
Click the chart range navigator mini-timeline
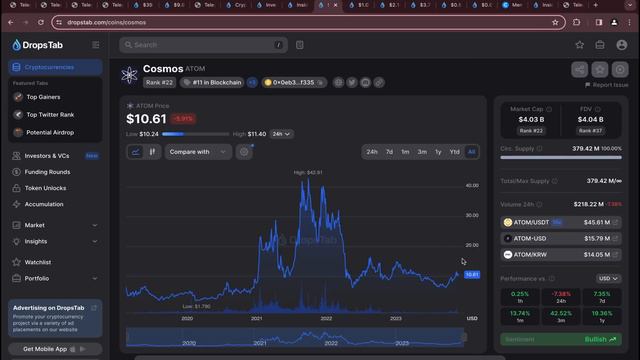pos(295,337)
